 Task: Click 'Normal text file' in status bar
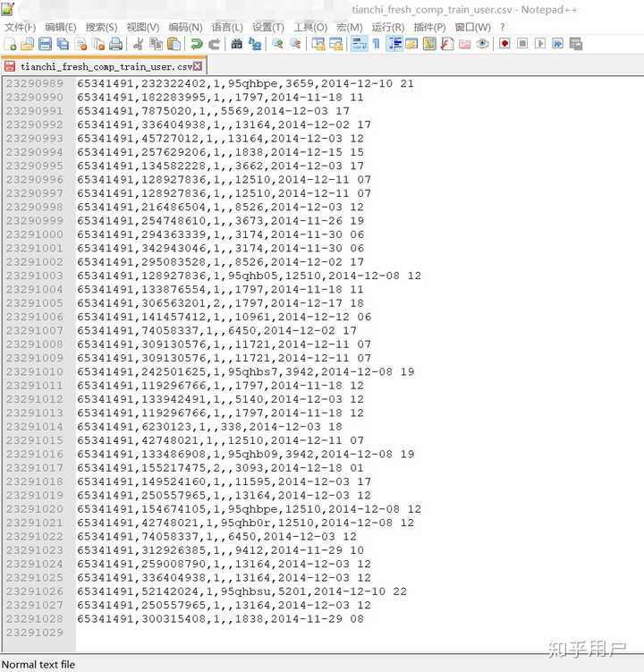click(x=38, y=665)
